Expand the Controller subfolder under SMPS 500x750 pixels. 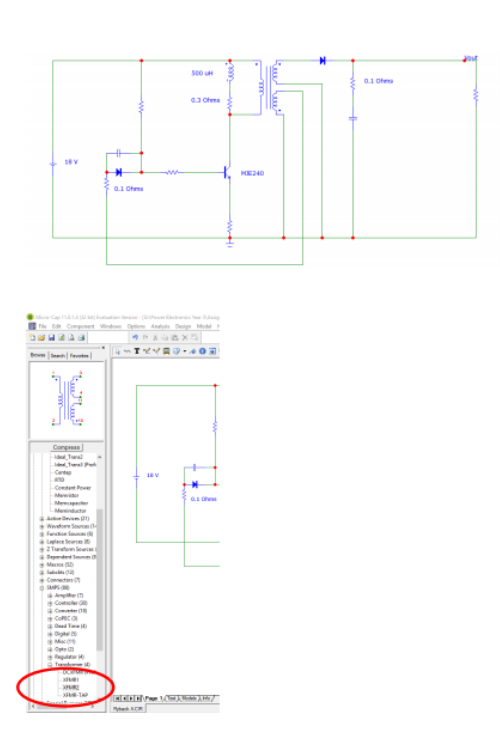coord(50,603)
